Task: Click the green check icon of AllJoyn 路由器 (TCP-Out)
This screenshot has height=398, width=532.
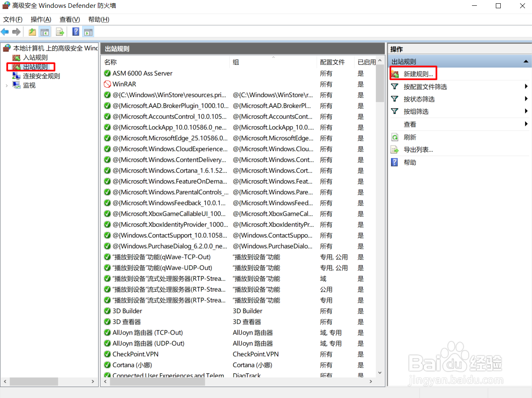Action: tap(107, 333)
